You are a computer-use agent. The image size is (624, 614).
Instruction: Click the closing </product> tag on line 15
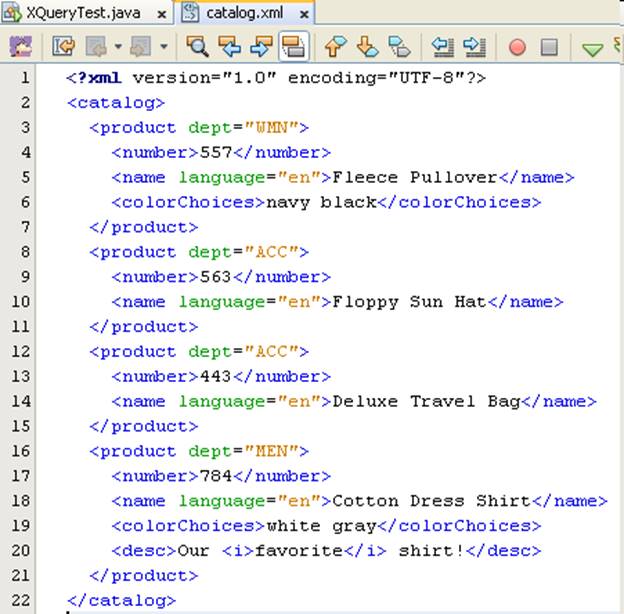144,427
